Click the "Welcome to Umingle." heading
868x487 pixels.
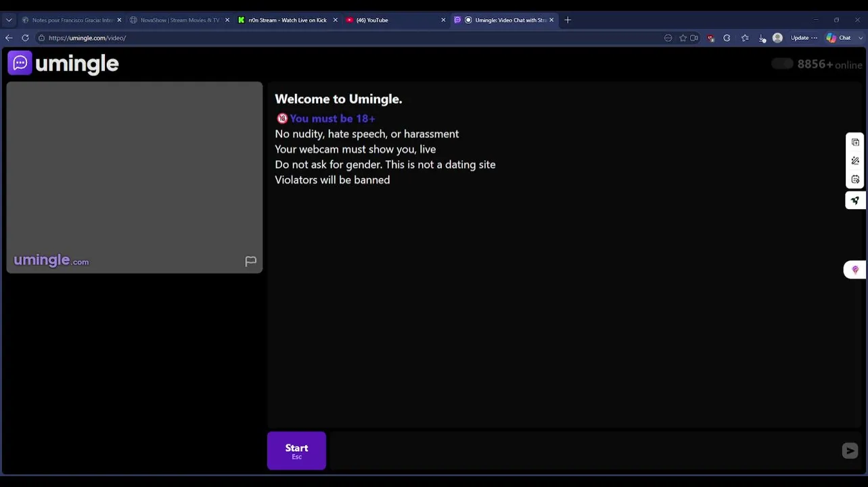tap(338, 99)
